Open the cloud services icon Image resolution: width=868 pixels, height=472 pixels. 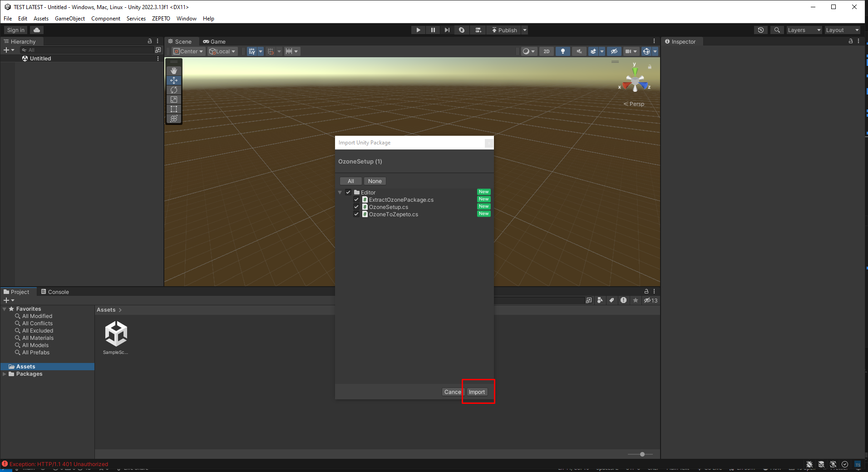[x=37, y=30]
